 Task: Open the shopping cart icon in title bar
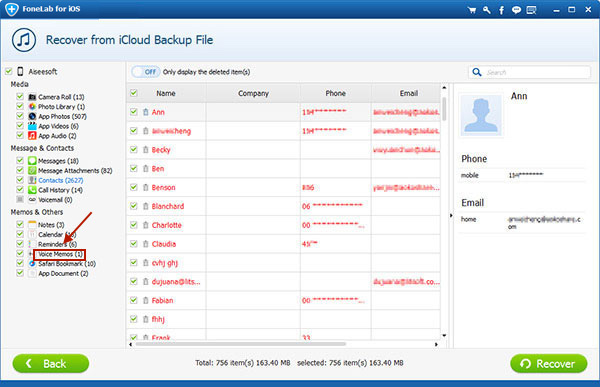pyautogui.click(x=472, y=10)
